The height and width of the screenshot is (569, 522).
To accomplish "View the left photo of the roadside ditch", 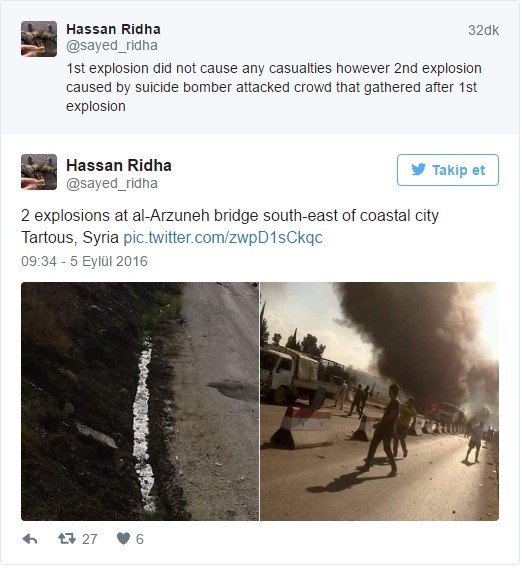I will pyautogui.click(x=140, y=401).
